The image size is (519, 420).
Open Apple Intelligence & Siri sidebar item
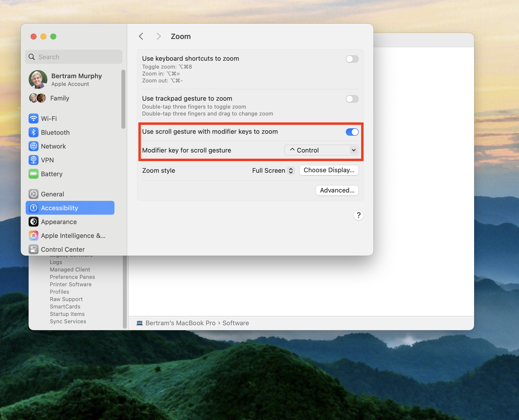click(70, 236)
